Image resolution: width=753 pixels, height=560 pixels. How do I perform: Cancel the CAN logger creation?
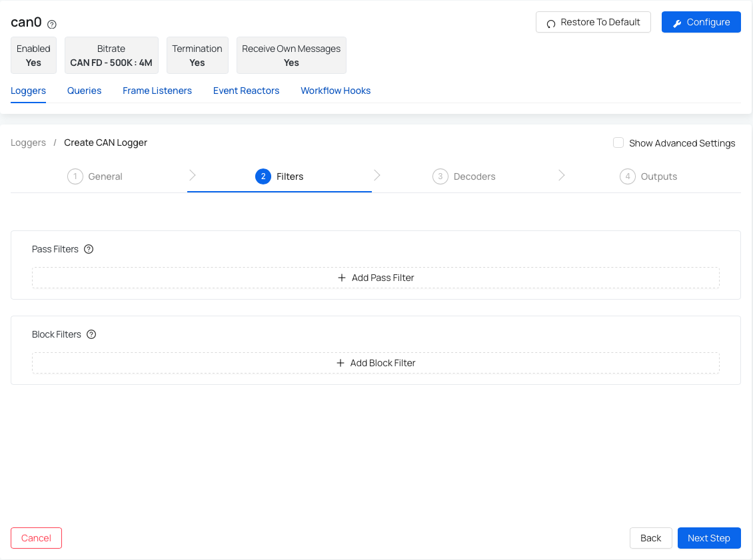pyautogui.click(x=36, y=538)
